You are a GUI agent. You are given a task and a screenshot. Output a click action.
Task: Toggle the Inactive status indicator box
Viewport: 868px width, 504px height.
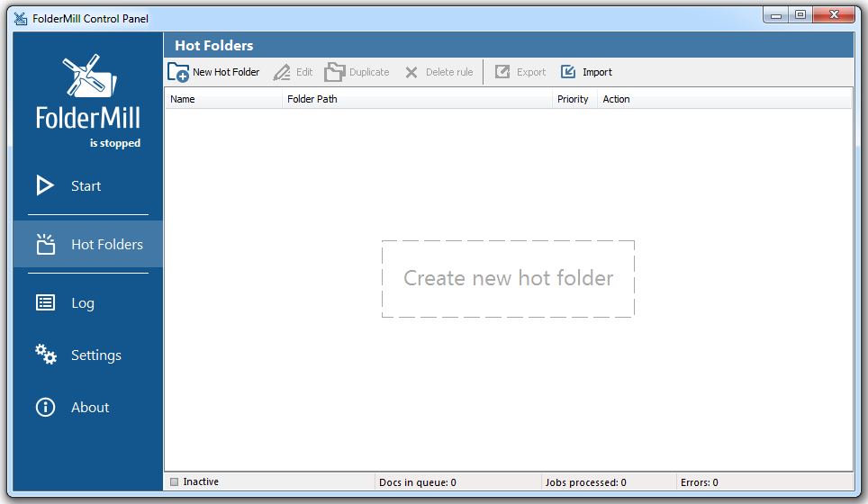click(x=175, y=481)
